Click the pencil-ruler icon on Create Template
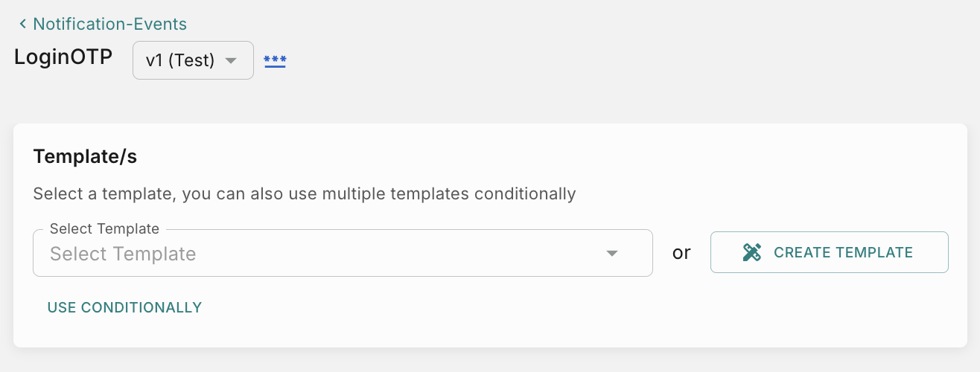Screen dimensions: 980x372 [x=752, y=253]
